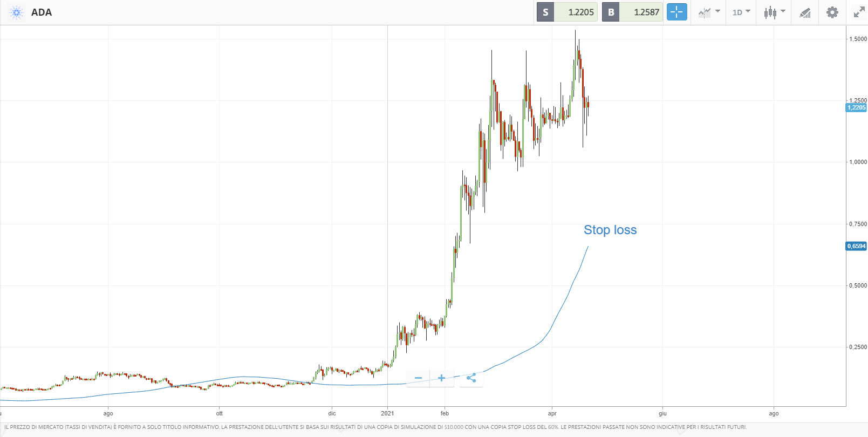Zoom in chart with plus button

pyautogui.click(x=441, y=378)
